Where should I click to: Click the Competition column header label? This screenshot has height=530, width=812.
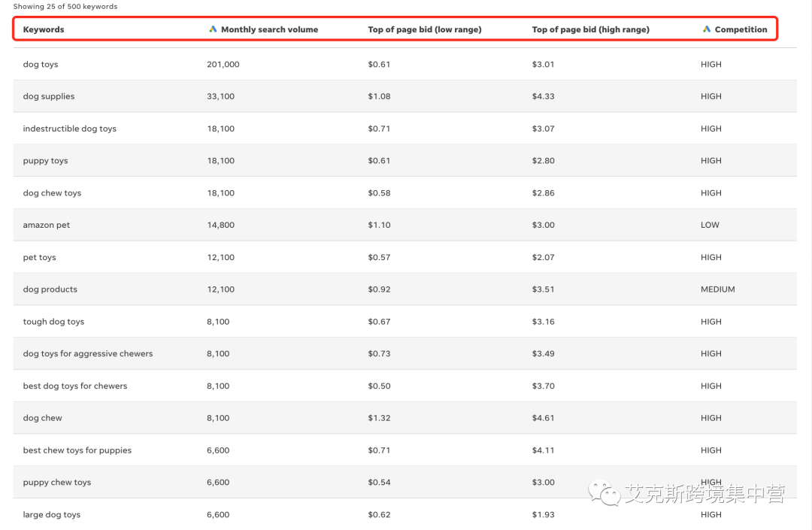741,29
